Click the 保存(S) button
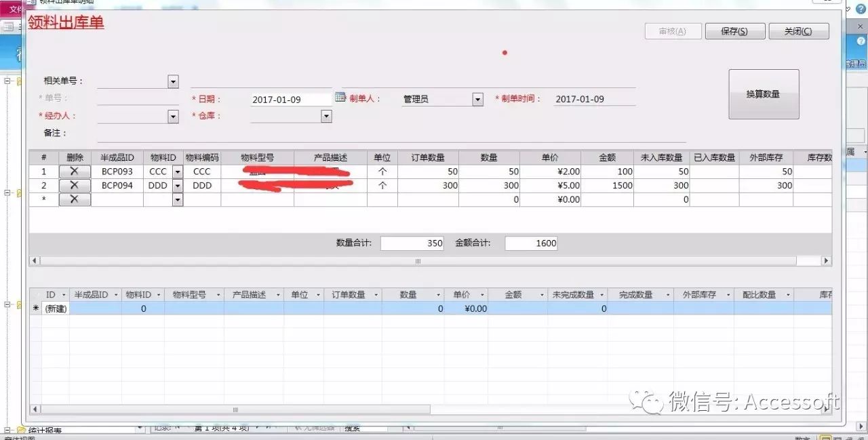The width and height of the screenshot is (868, 440). tap(734, 31)
